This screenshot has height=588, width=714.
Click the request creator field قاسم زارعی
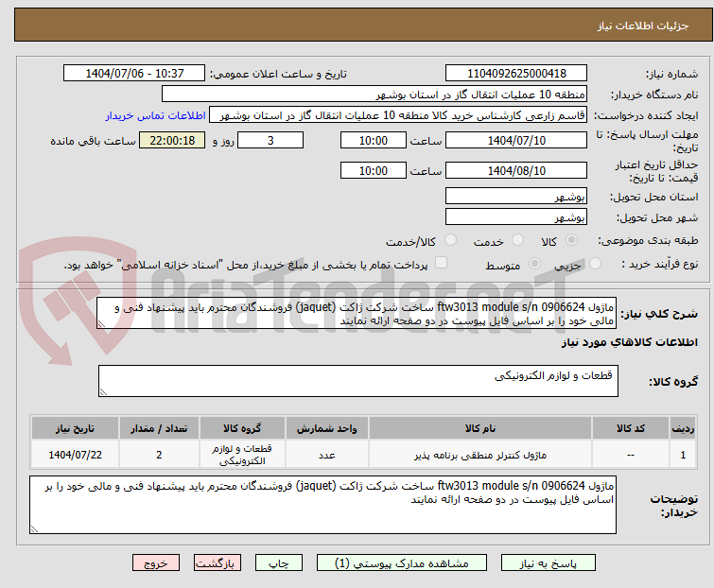(398, 115)
